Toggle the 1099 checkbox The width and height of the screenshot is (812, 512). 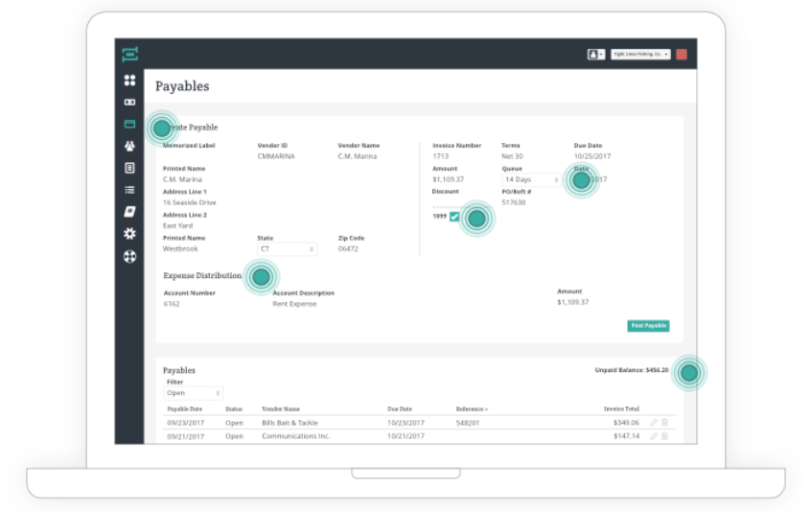coord(454,217)
